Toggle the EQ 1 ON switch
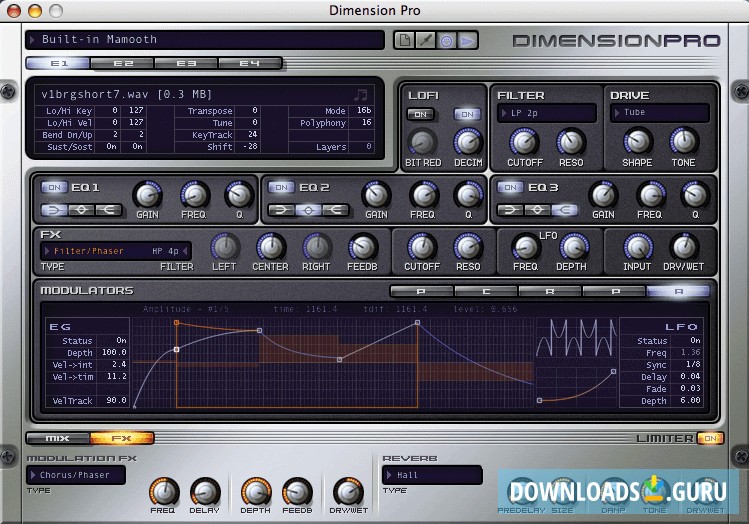The image size is (749, 524). point(51,187)
